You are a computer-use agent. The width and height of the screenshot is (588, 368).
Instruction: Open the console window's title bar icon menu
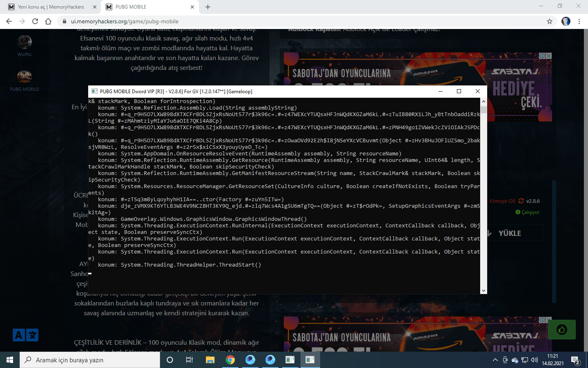94,92
